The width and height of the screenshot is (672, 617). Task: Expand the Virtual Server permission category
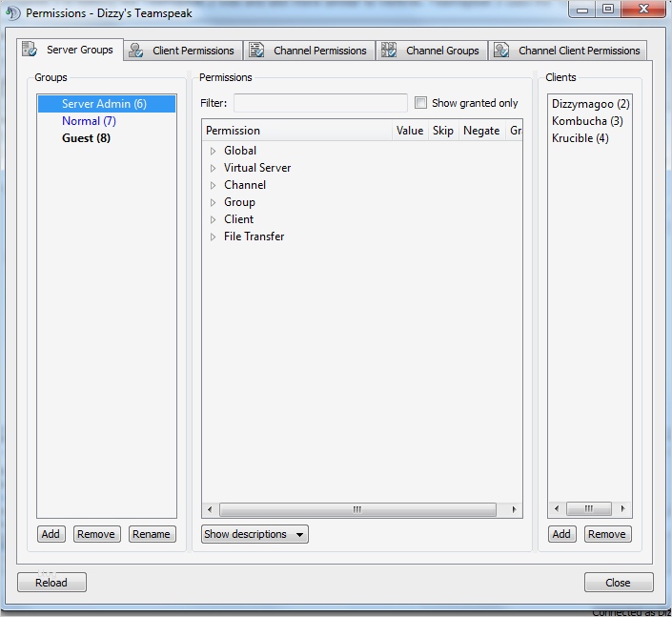click(213, 168)
